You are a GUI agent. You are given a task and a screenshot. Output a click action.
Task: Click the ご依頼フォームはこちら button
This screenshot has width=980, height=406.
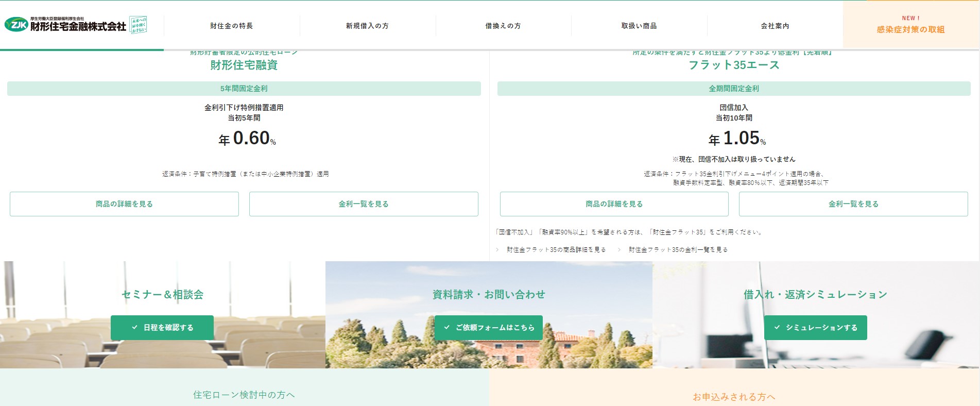tap(489, 328)
